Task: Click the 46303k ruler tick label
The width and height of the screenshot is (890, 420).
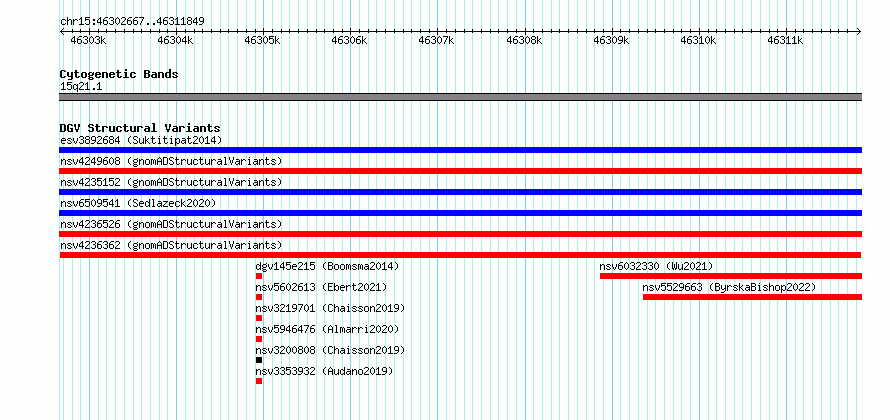Action: (87, 41)
